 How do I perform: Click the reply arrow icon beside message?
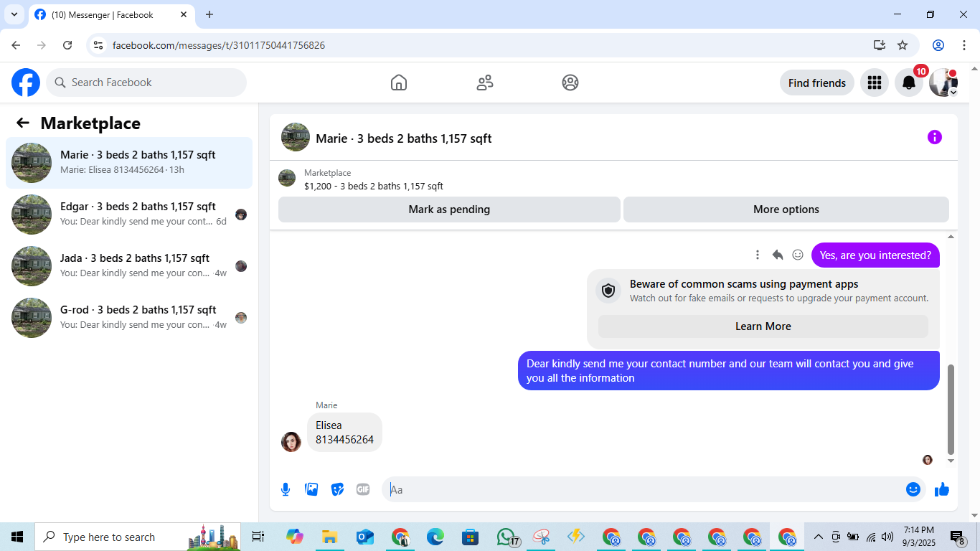pos(778,255)
